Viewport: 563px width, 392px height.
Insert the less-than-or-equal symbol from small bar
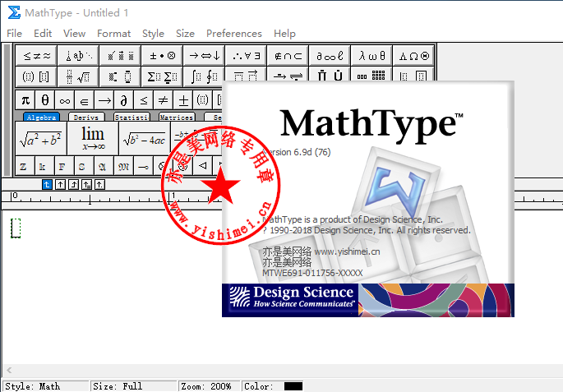click(x=144, y=100)
